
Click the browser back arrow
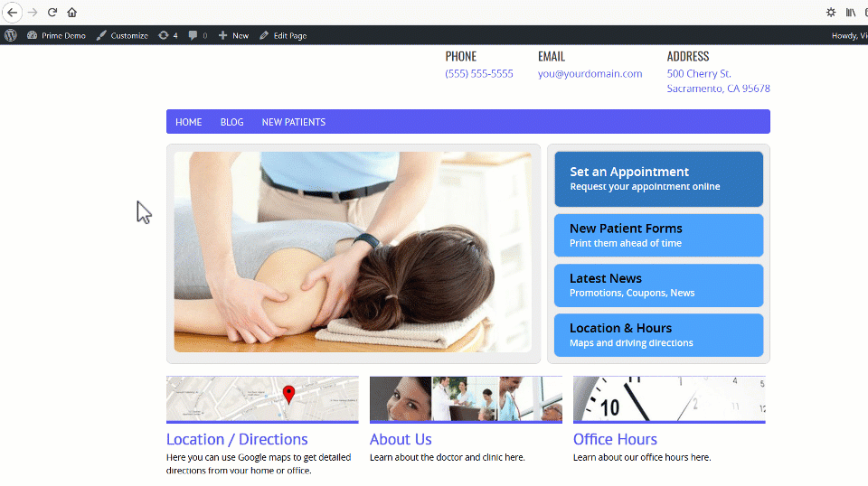[12, 12]
